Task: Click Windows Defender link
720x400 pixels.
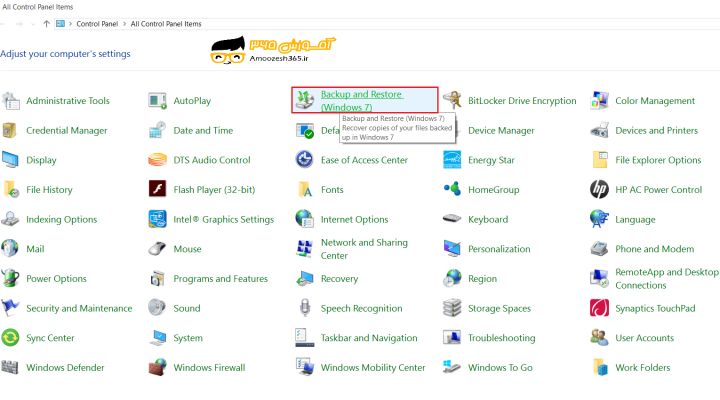Action: click(65, 367)
